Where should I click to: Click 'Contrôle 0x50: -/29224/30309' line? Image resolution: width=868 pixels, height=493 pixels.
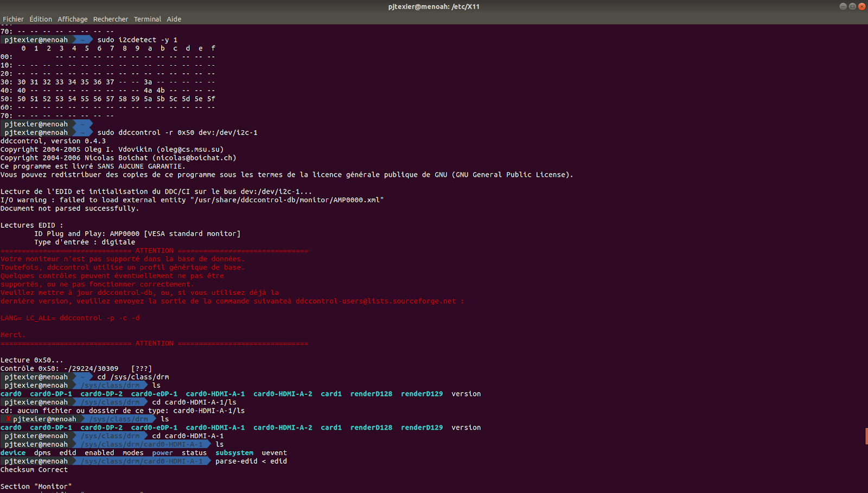(x=76, y=369)
